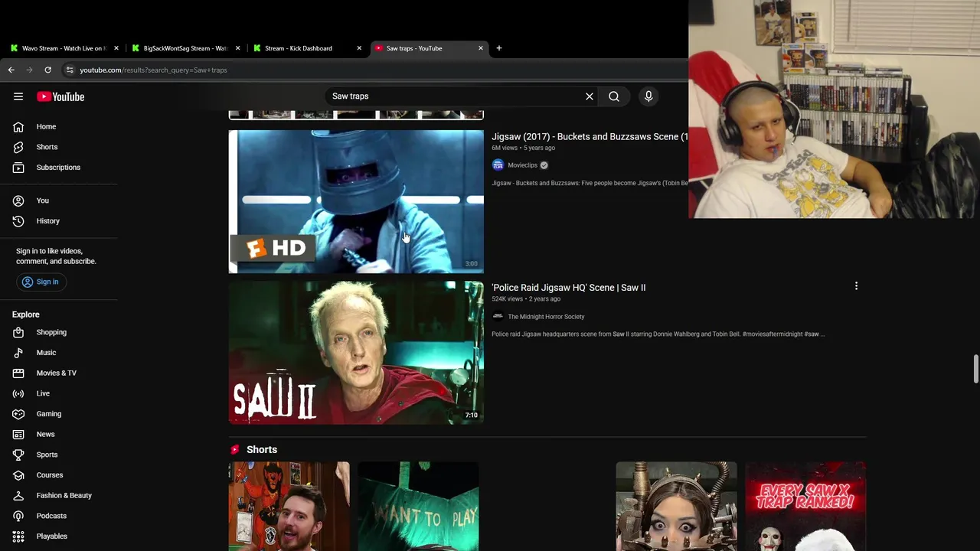980x551 pixels.
Task: Click the browser address bar URL
Action: pyautogui.click(x=153, y=70)
